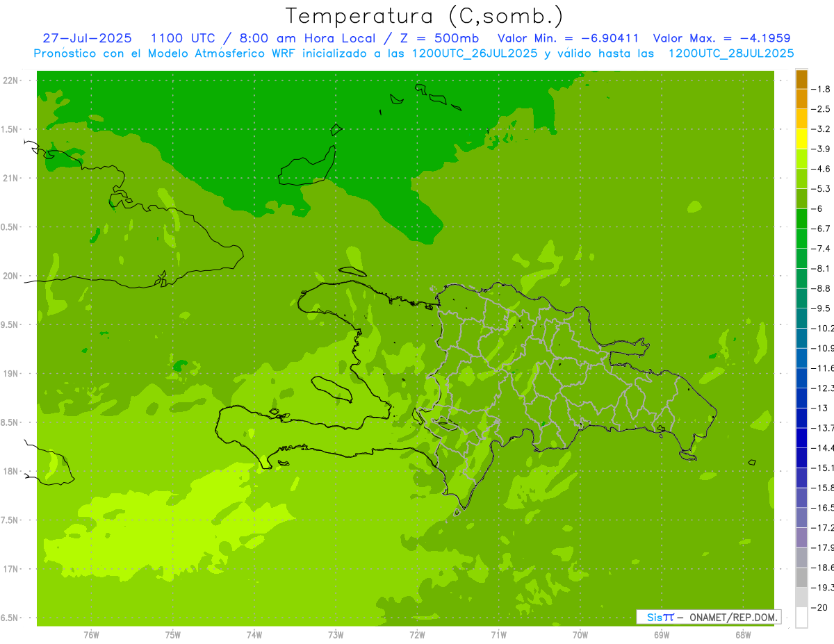The height and width of the screenshot is (644, 834).
Task: Click the legend swatch between -6 and -6.7
Action: pos(801,219)
